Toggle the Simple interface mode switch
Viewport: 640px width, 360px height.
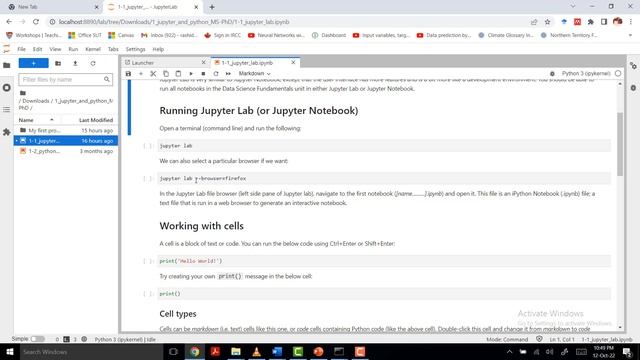click(38, 339)
